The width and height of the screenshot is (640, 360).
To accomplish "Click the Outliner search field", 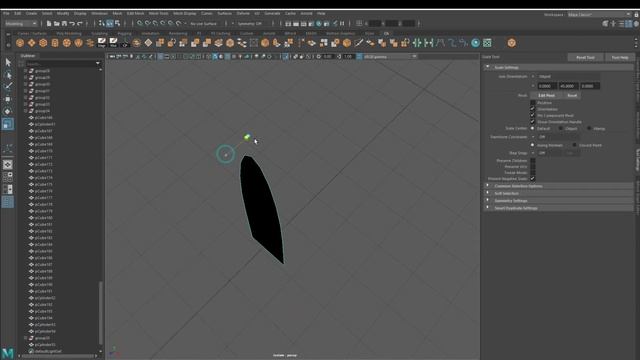I will point(60,64).
